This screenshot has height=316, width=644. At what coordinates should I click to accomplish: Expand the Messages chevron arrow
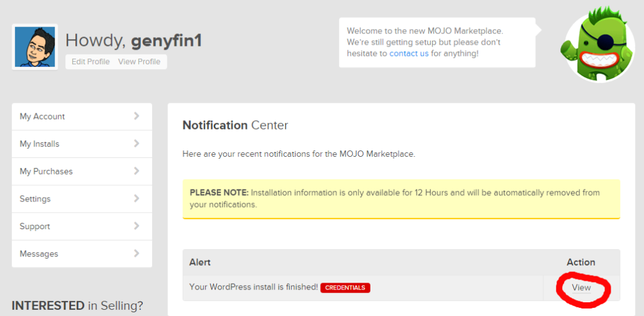[136, 254]
